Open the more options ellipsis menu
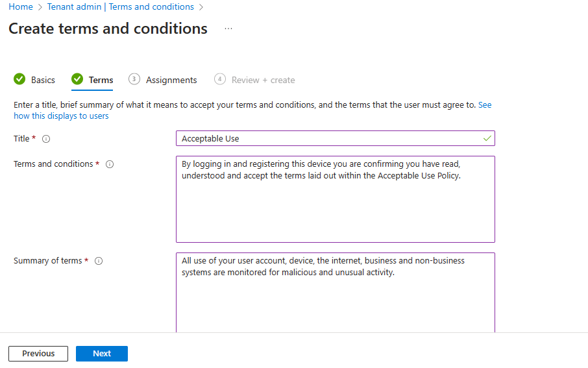588x368 pixels. tap(228, 29)
